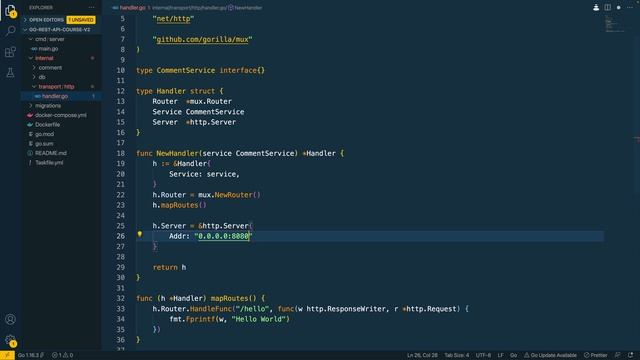This screenshot has width=640, height=360.
Task: Click LF line ending in status bar
Action: (500, 355)
